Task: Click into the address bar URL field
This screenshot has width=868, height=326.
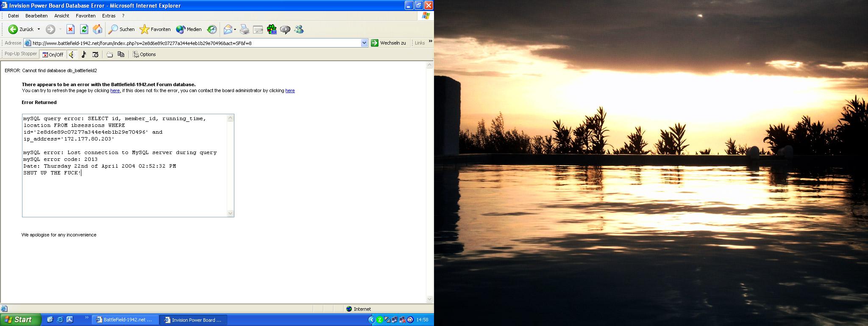Action: [x=195, y=43]
